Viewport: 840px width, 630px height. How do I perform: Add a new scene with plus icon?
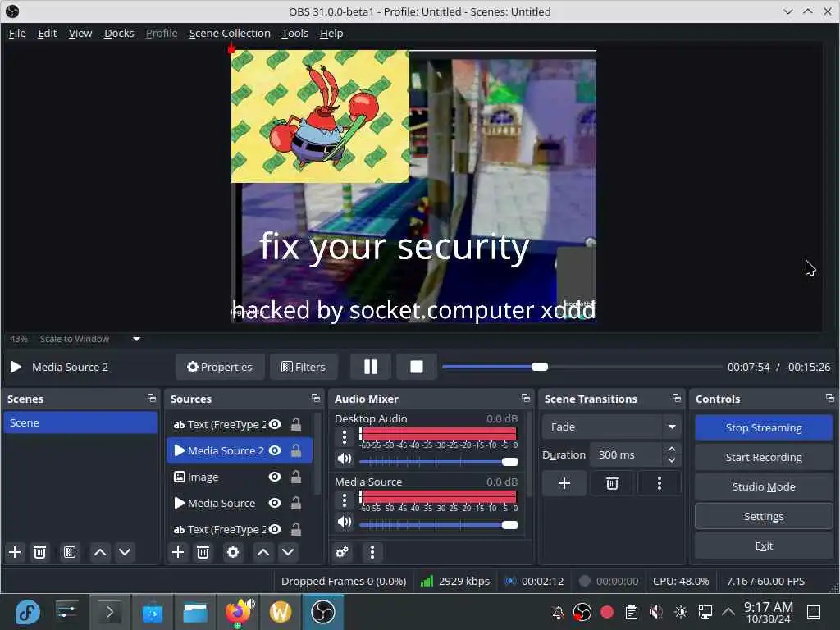15,552
